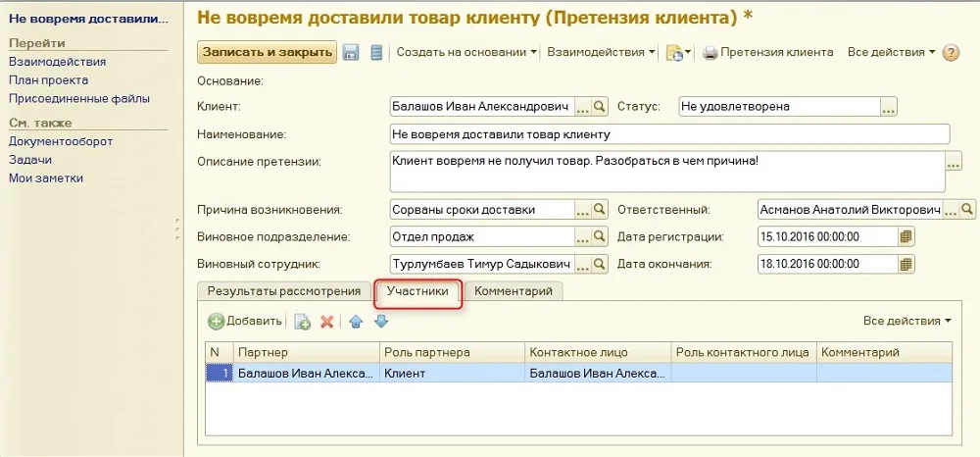Screen dimensions: 980x457
Task: Click the ellipsis selector for the Статус field
Action: coord(890,107)
